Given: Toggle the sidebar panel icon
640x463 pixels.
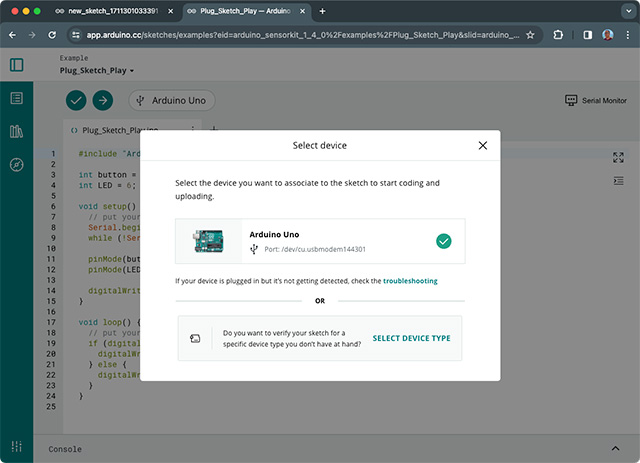Looking at the screenshot, I should coord(17,65).
